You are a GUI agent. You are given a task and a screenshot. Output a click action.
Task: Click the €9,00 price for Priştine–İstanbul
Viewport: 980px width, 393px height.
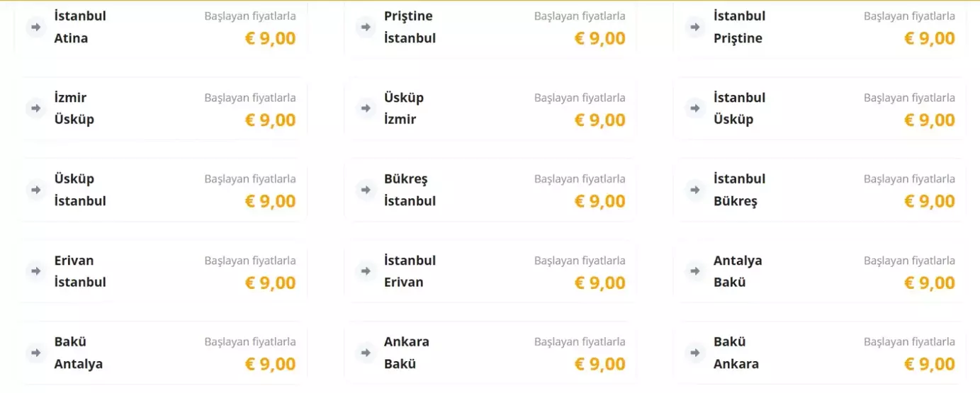599,38
